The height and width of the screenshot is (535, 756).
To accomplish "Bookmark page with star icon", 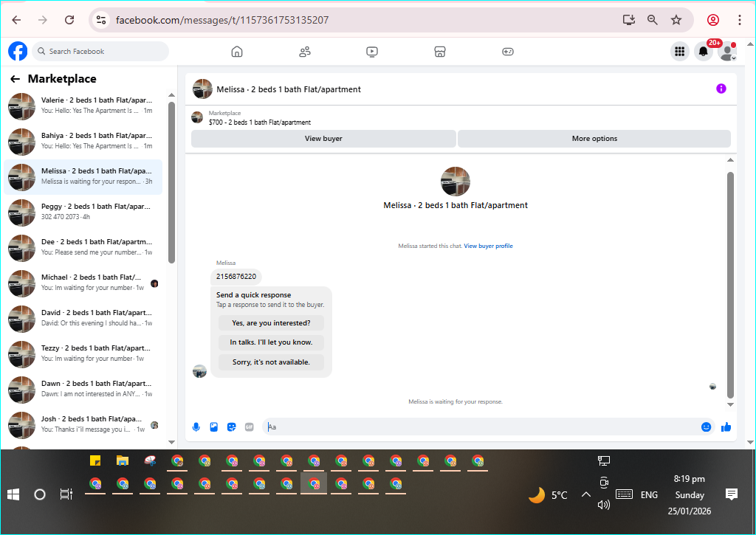I will coord(676,20).
